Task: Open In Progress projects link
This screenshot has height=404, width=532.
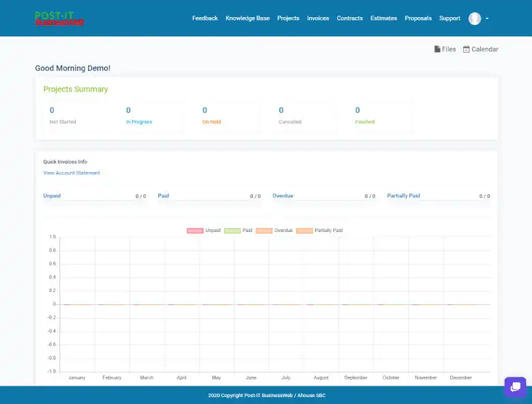Action: point(139,121)
